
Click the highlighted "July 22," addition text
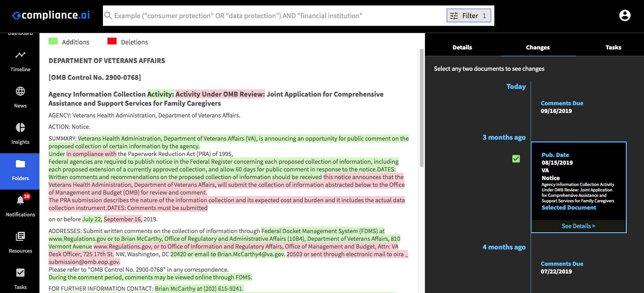pos(93,220)
